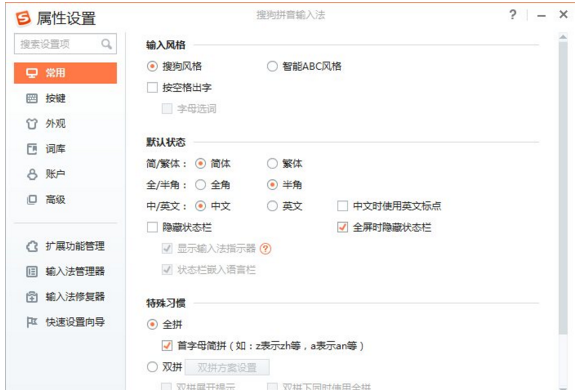Choose 繁体 as default
Image resolution: width=580 pixels, height=390 pixels.
click(x=272, y=164)
